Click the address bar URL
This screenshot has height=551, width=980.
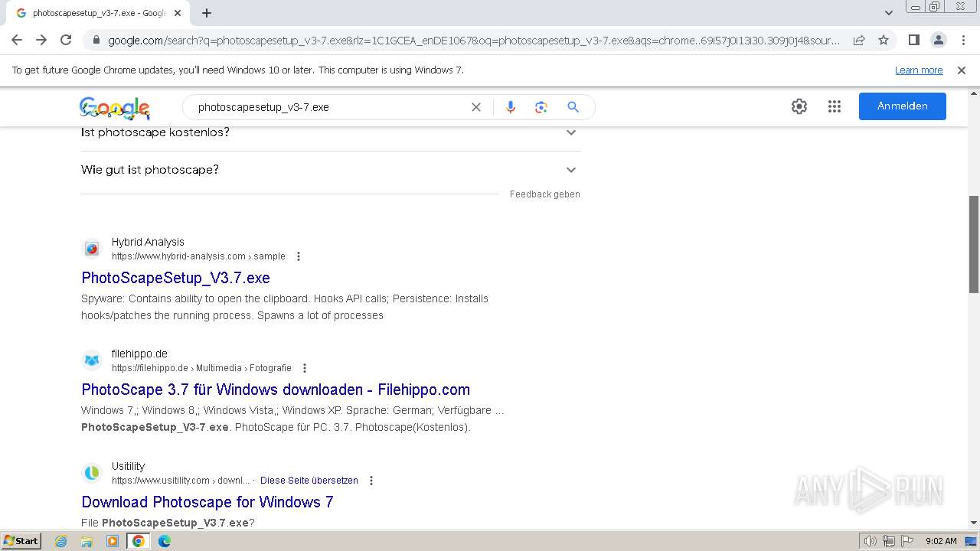click(x=474, y=41)
